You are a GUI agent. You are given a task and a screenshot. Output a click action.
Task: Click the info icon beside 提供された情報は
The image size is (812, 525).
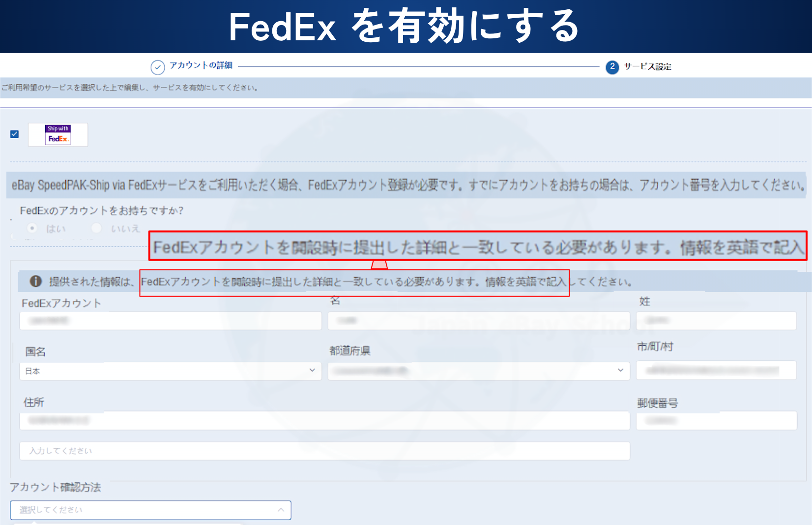36,281
